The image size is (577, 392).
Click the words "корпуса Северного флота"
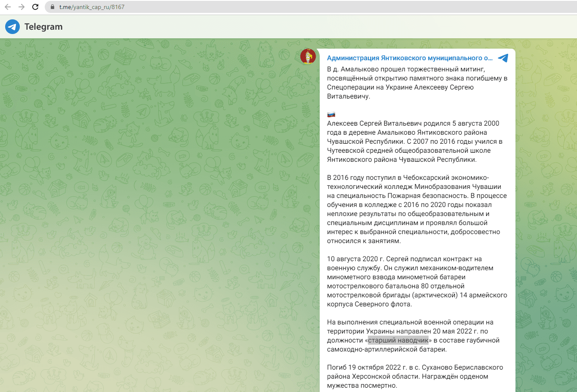(369, 304)
